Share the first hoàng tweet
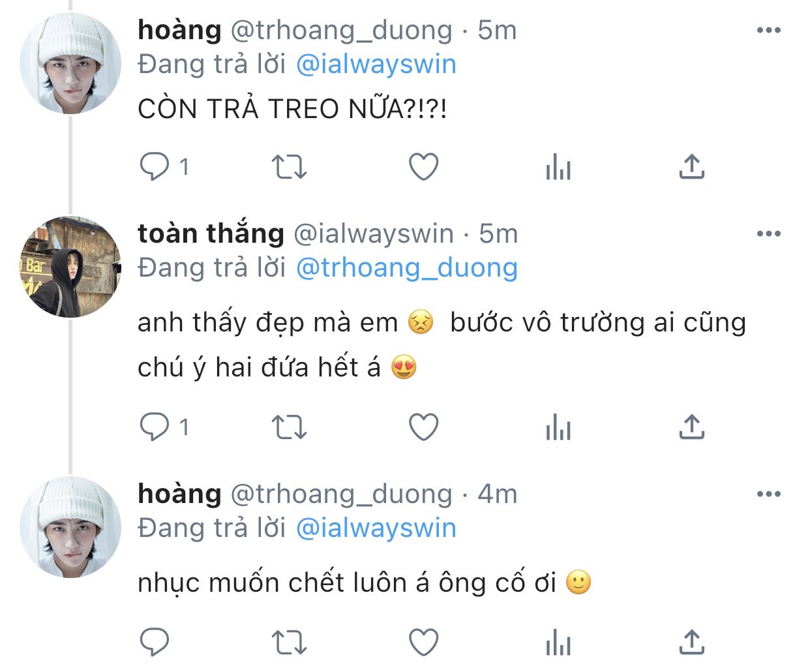Image resolution: width=810 pixels, height=672 pixels. click(x=691, y=167)
